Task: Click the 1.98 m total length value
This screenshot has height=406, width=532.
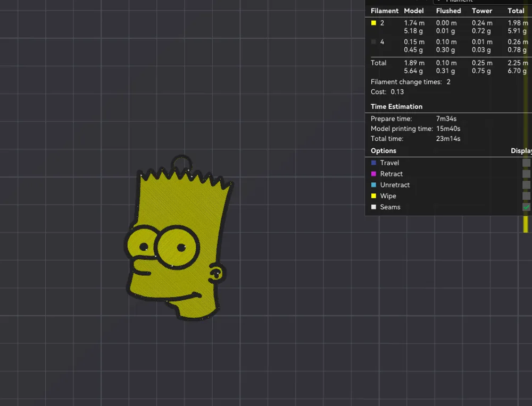Action: (x=518, y=23)
